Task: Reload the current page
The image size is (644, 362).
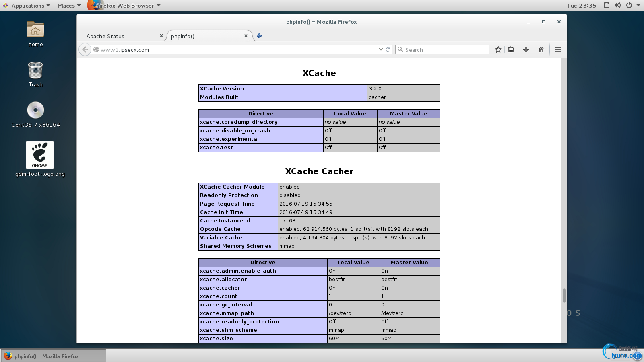Action: (388, 49)
